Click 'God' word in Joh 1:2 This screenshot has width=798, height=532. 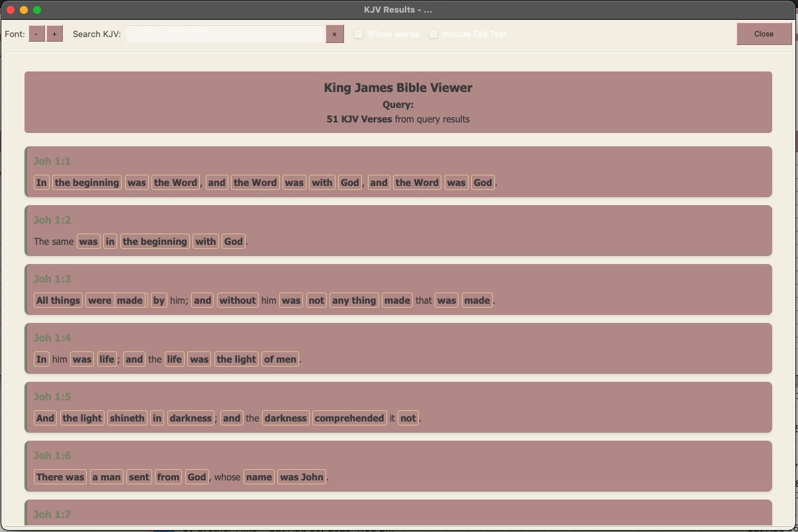(234, 242)
